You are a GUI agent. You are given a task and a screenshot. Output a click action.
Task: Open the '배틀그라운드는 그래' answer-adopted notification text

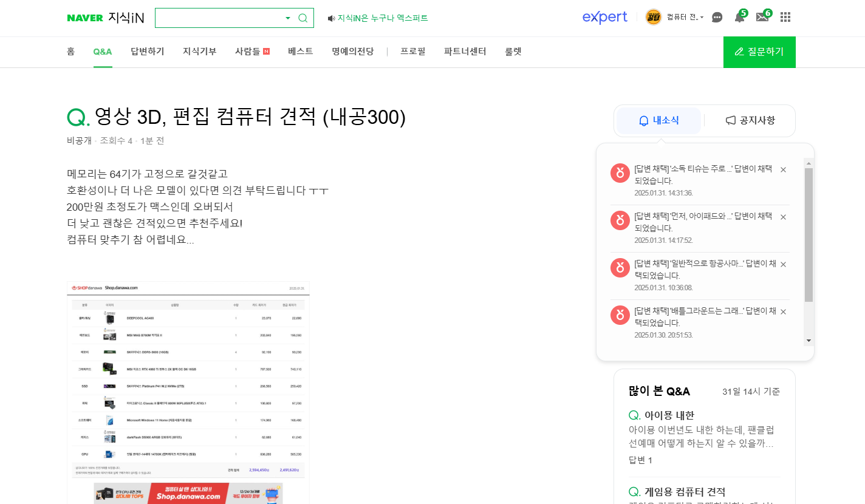pyautogui.click(x=705, y=317)
